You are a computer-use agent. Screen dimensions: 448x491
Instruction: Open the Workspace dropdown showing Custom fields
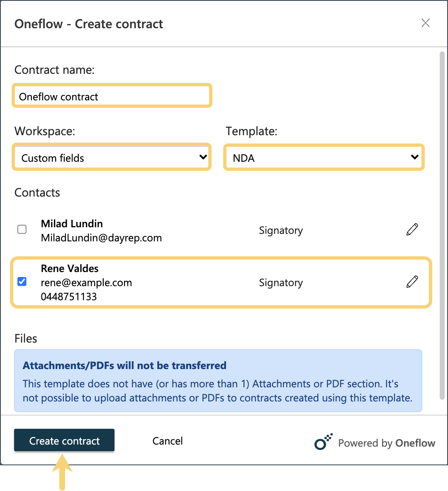pos(112,158)
